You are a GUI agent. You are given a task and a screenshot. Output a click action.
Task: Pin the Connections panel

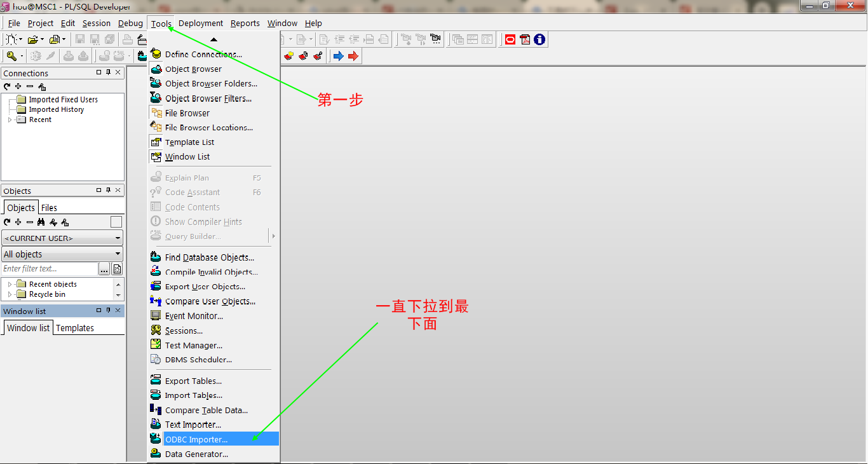pyautogui.click(x=107, y=72)
